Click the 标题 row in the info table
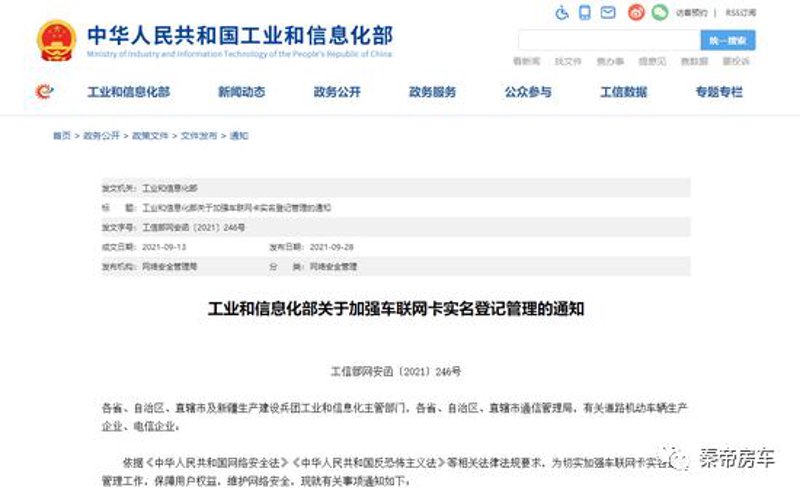The width and height of the screenshot is (800, 494). [x=395, y=208]
